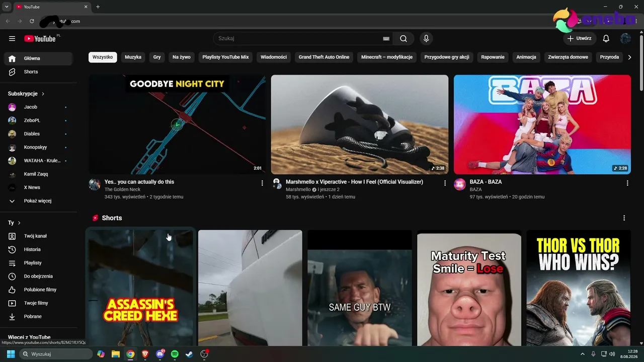Click the Windows taskbar Wyszukaj search box

(x=56, y=354)
